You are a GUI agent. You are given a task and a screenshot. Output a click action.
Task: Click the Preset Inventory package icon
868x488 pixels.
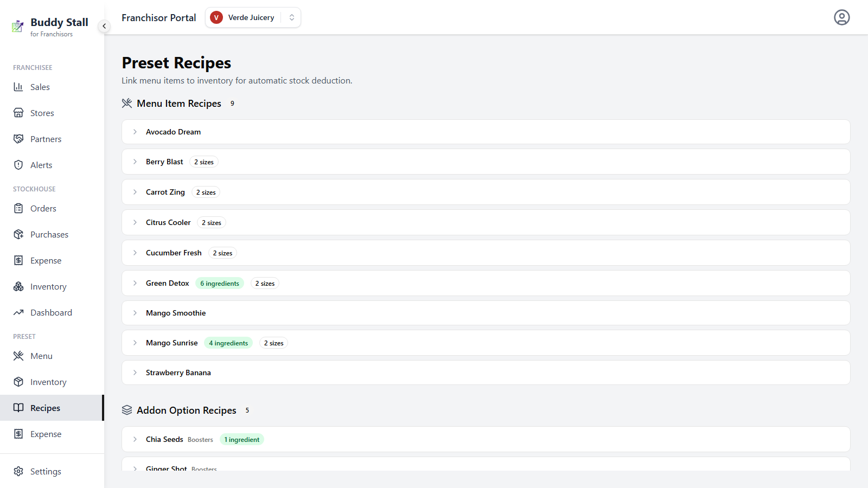(18, 382)
